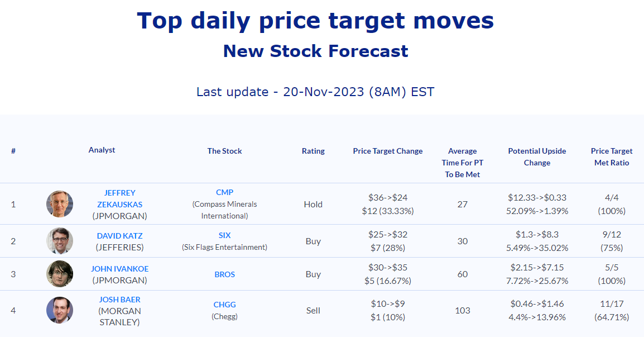Image resolution: width=644 pixels, height=337 pixels.
Task: Sort by Price Target Met Ratio
Action: tap(612, 157)
